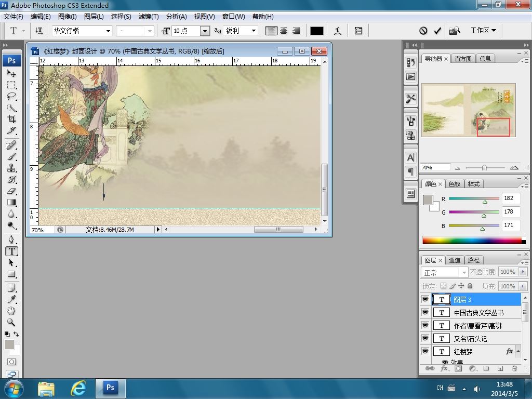Open the font family dropdown 华文行楷
This screenshot has width=532, height=399.
[108, 31]
